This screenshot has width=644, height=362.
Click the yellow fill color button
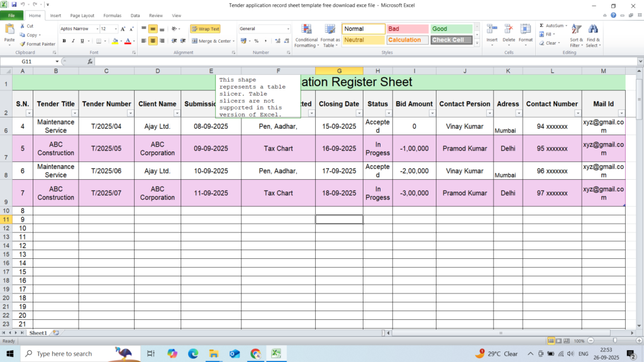tap(113, 41)
